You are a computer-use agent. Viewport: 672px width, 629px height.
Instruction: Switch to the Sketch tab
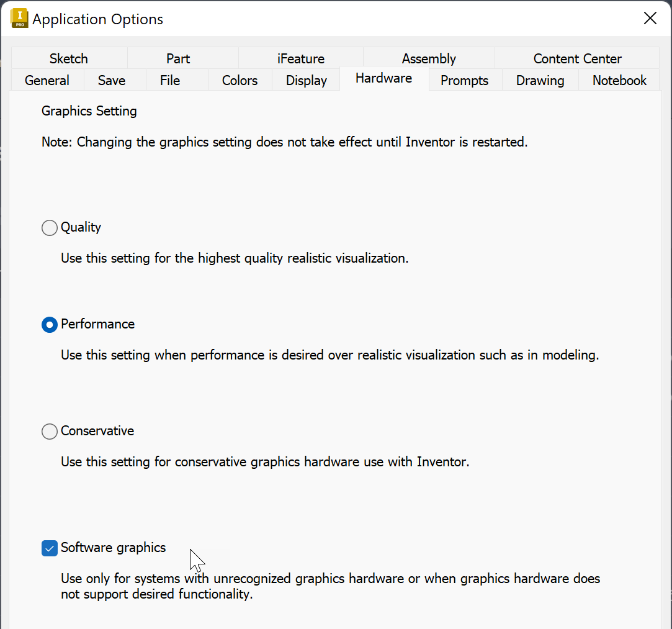[x=68, y=58]
